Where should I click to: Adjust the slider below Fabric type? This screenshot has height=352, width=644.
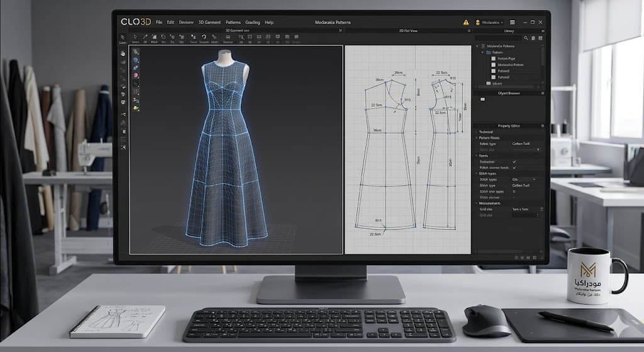(526, 150)
